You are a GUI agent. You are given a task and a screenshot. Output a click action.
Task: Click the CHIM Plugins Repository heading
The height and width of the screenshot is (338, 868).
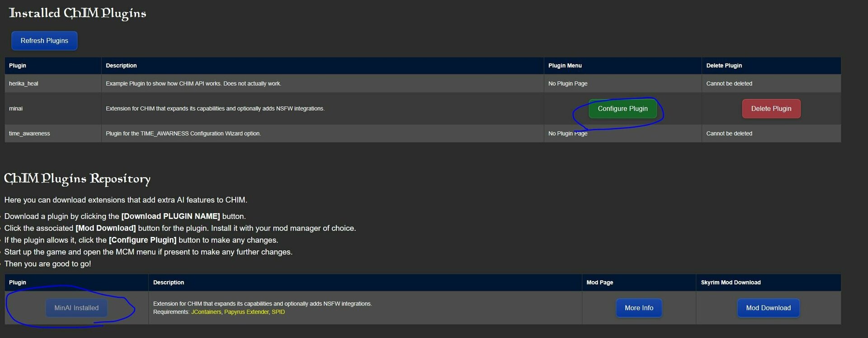tap(77, 179)
